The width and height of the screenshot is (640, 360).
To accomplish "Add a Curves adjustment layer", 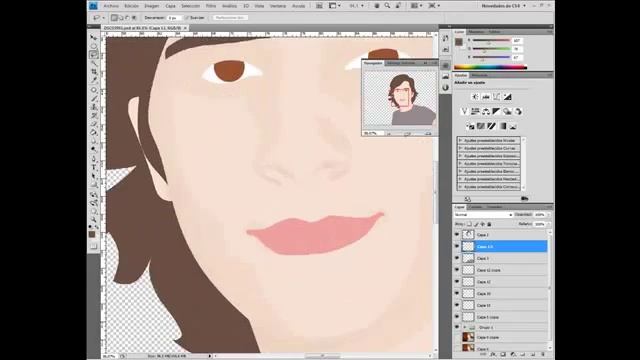I will tap(496, 97).
